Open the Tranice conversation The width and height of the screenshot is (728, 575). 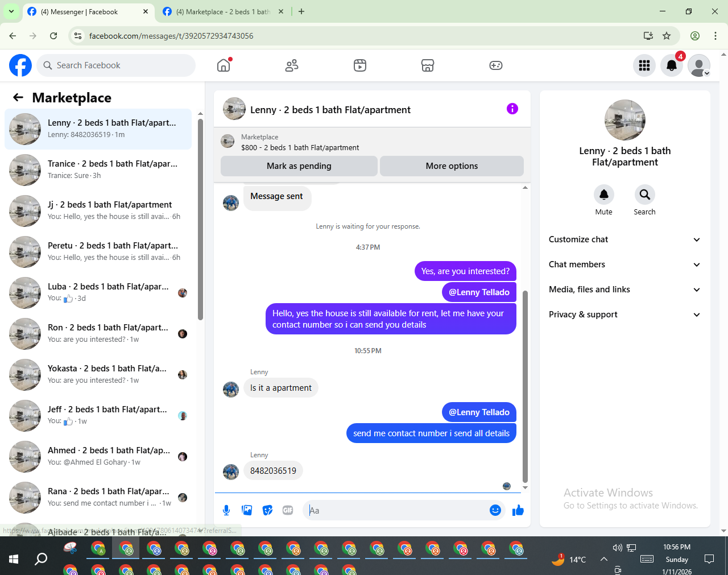point(98,170)
